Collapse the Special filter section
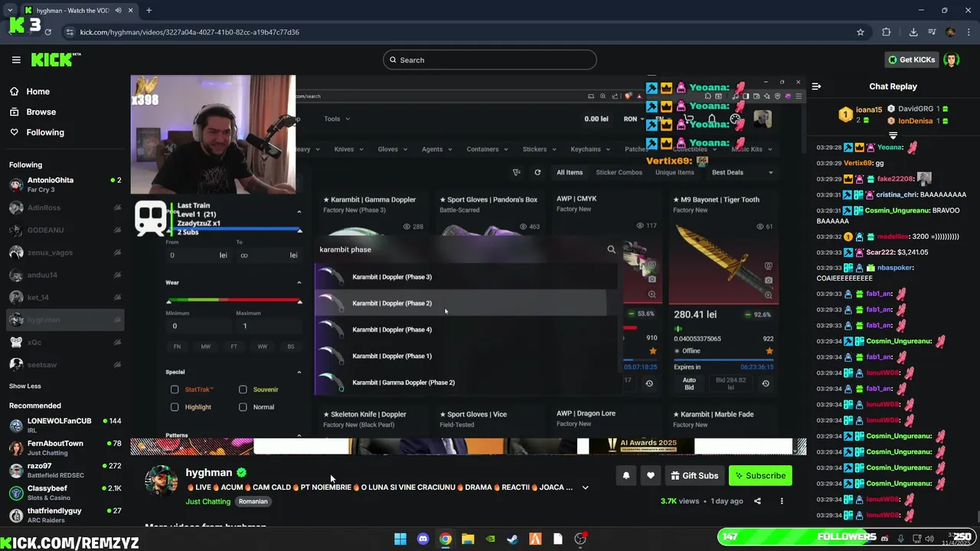Screen dimensions: 980x551 299,372
